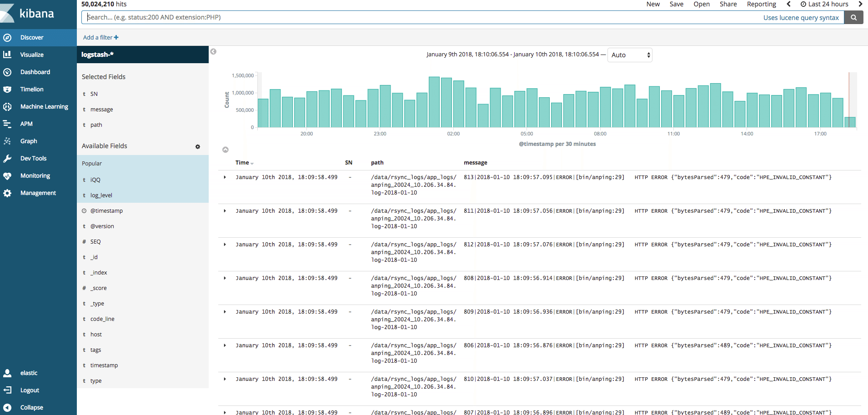Submit query with magnifier search button
This screenshot has width=868, height=415.
854,17
